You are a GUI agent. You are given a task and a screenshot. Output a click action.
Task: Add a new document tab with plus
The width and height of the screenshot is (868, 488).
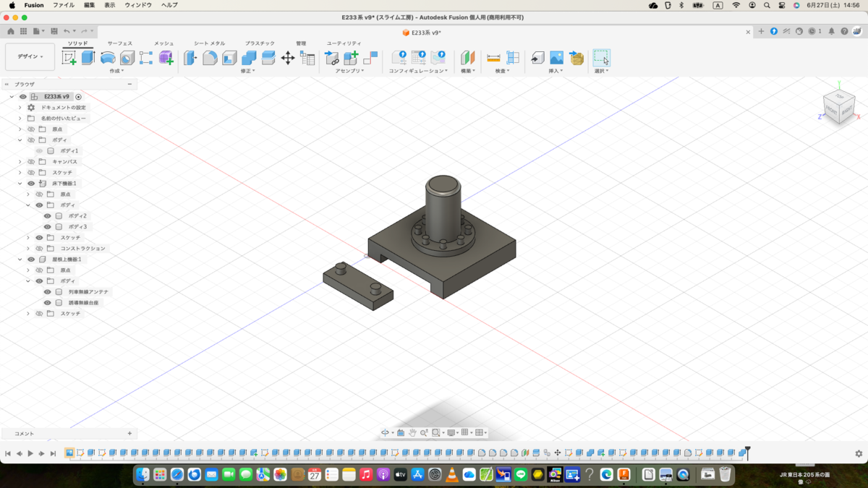pos(761,31)
